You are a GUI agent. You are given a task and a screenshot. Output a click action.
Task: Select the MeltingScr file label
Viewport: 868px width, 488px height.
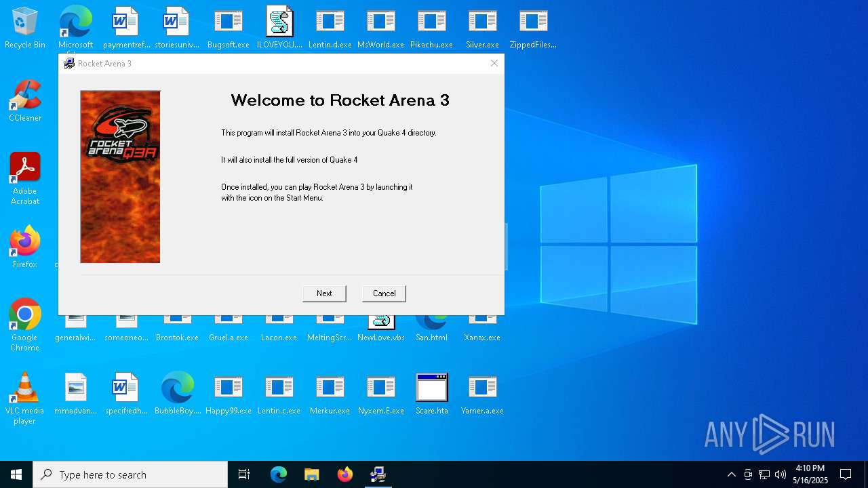(330, 338)
